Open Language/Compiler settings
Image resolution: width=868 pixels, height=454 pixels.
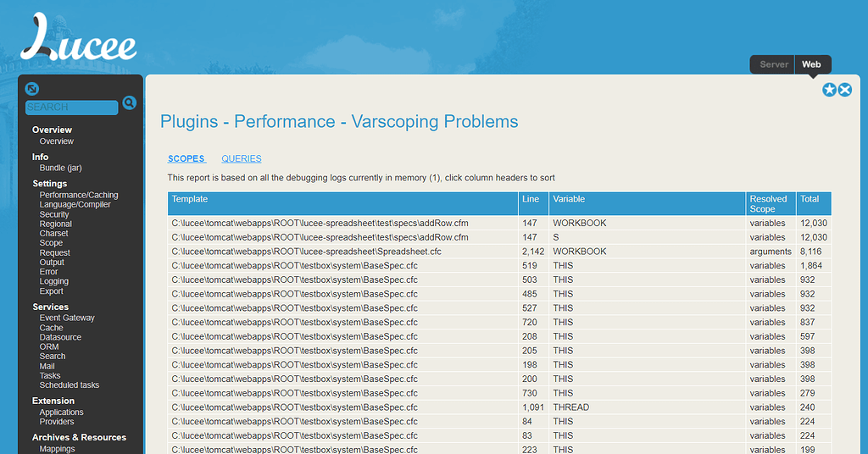[x=75, y=205]
